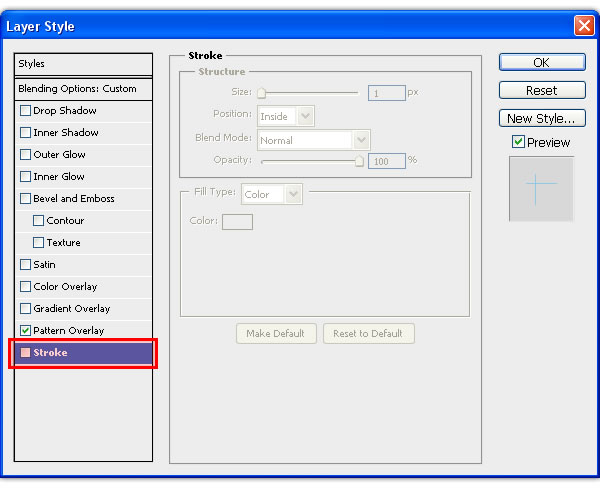This screenshot has width=600, height=498.
Task: Enable the Drop Shadow checkbox
Action: point(25,111)
